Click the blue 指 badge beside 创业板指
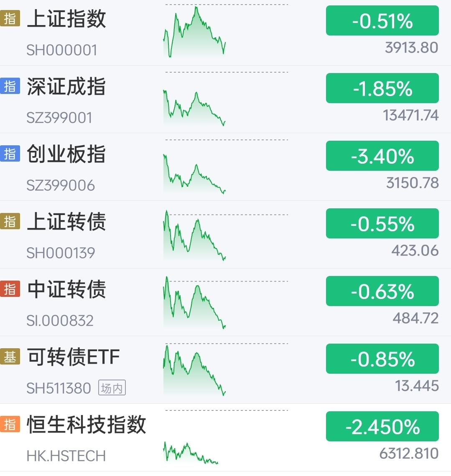The image size is (451, 476). (x=10, y=154)
